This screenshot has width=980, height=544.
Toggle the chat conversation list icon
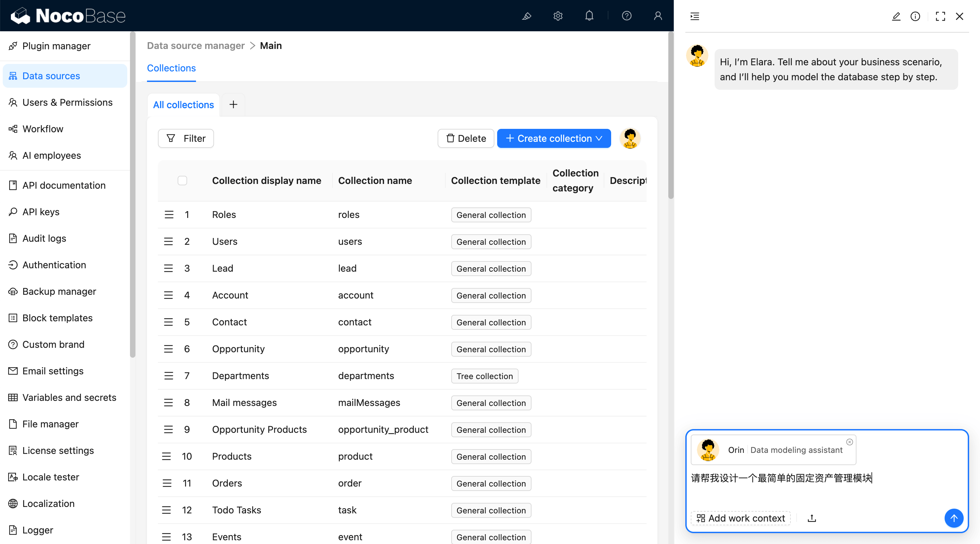point(695,16)
